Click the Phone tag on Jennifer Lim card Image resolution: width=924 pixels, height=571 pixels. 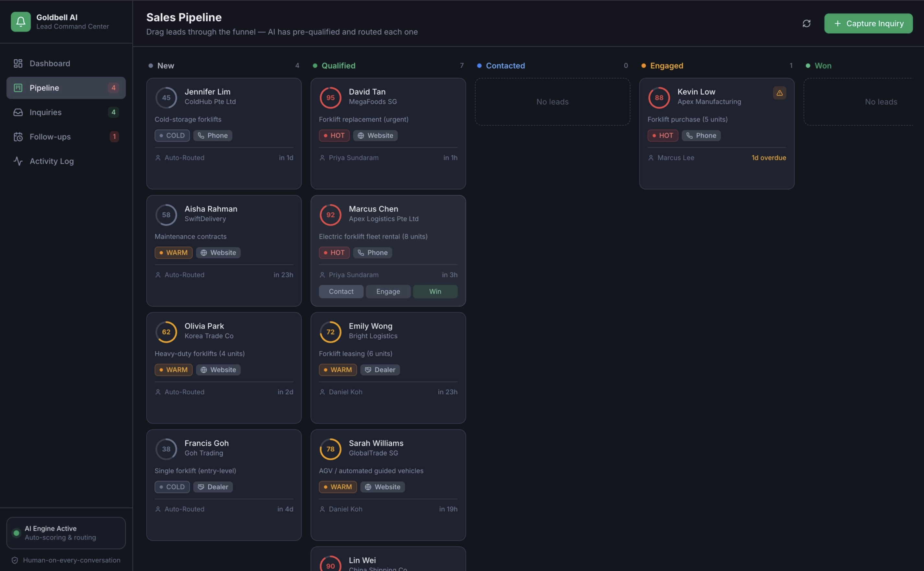point(213,135)
